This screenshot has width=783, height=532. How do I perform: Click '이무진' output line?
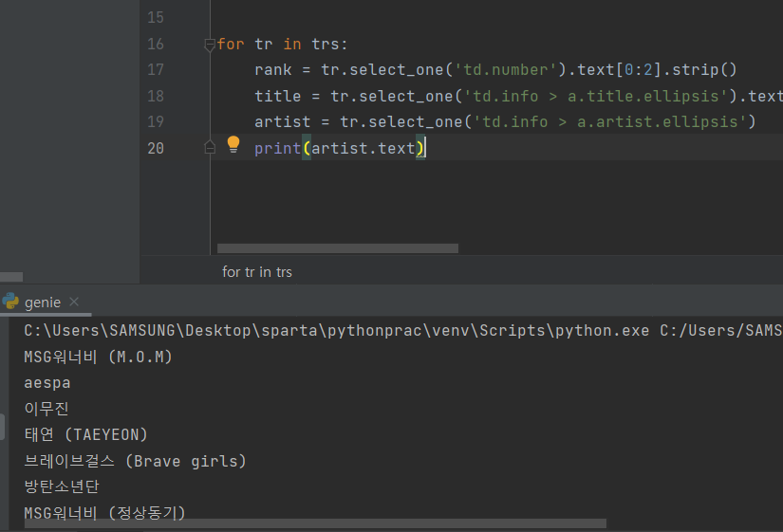(x=46, y=410)
